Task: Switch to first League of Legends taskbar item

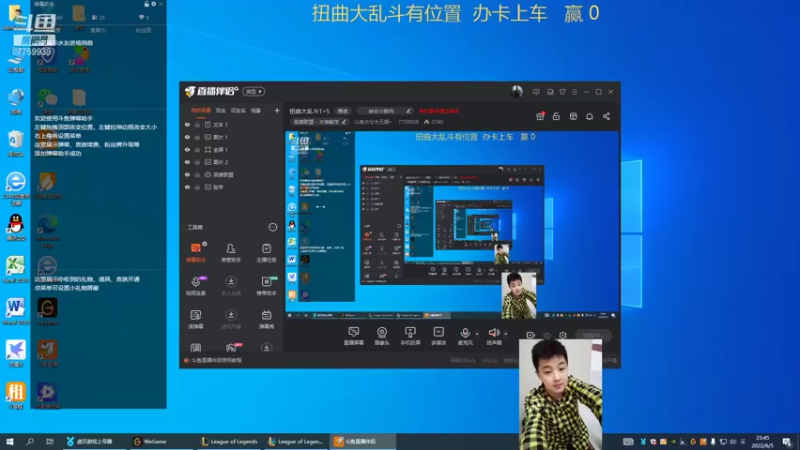Action: 229,441
